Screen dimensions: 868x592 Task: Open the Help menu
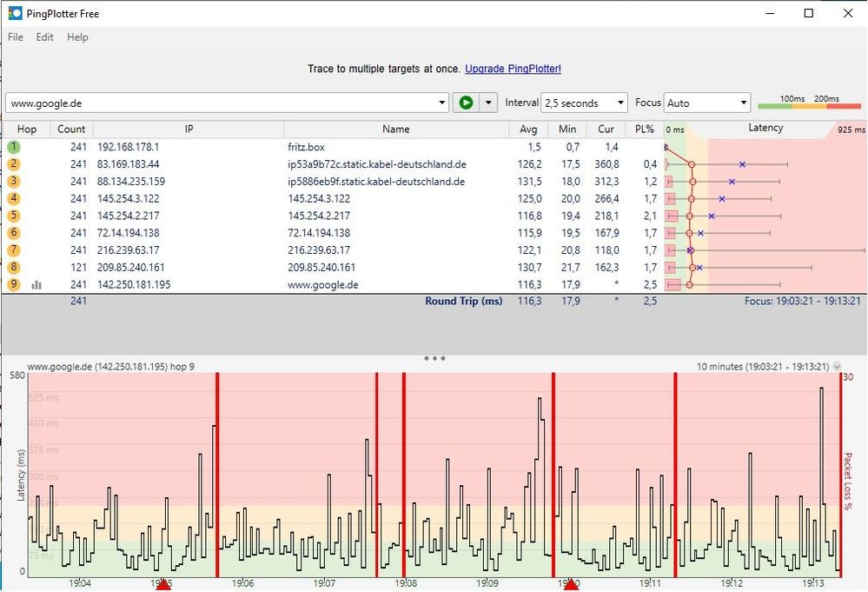(x=77, y=37)
